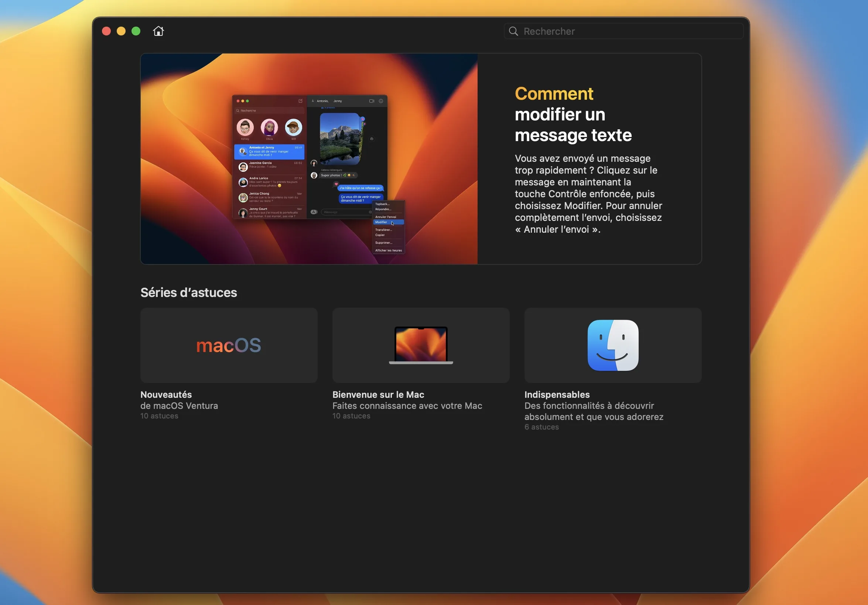The height and width of the screenshot is (605, 868).
Task: Click the MacBook laptop icon card
Action: 420,345
